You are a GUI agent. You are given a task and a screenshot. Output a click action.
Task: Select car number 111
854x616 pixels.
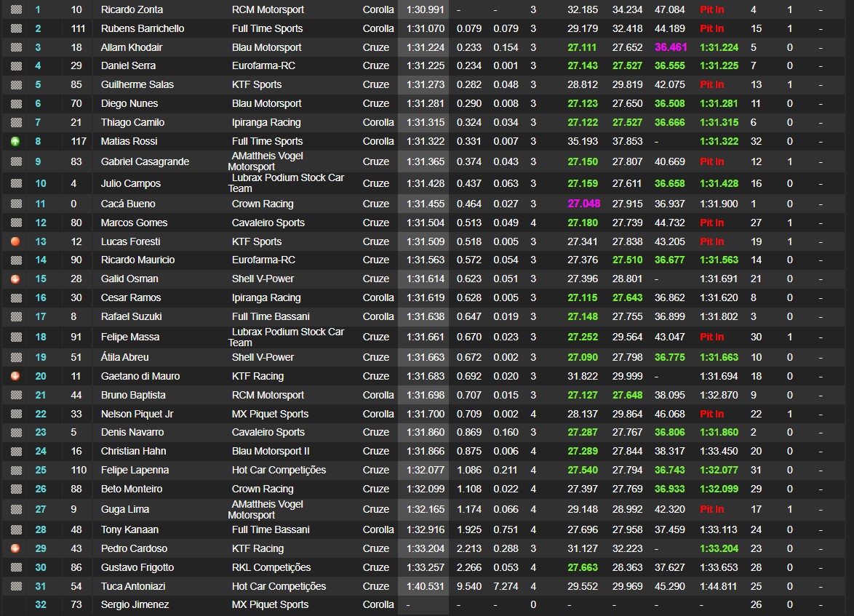[78, 28]
